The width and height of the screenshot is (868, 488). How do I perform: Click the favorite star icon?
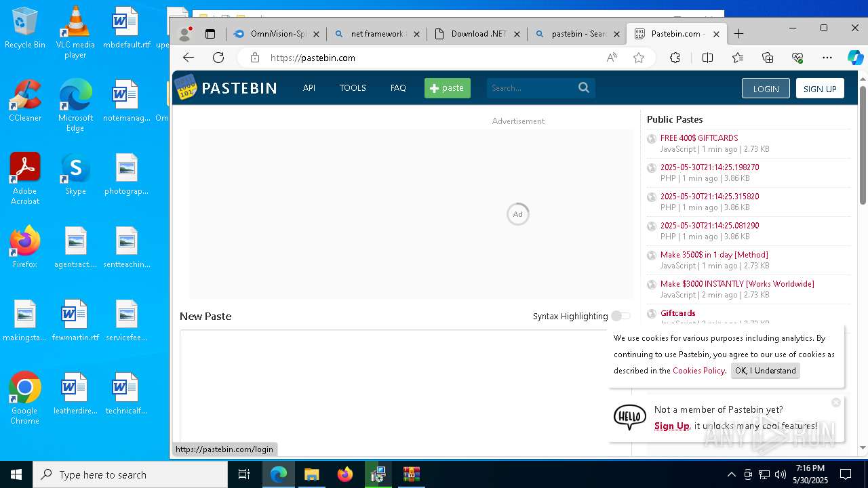pos(639,58)
